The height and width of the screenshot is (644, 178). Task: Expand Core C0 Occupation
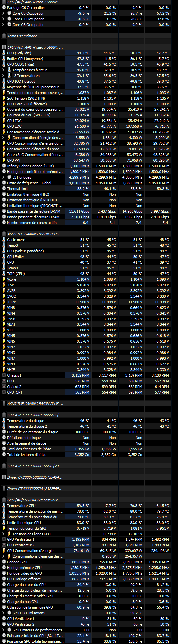coord(3,13)
